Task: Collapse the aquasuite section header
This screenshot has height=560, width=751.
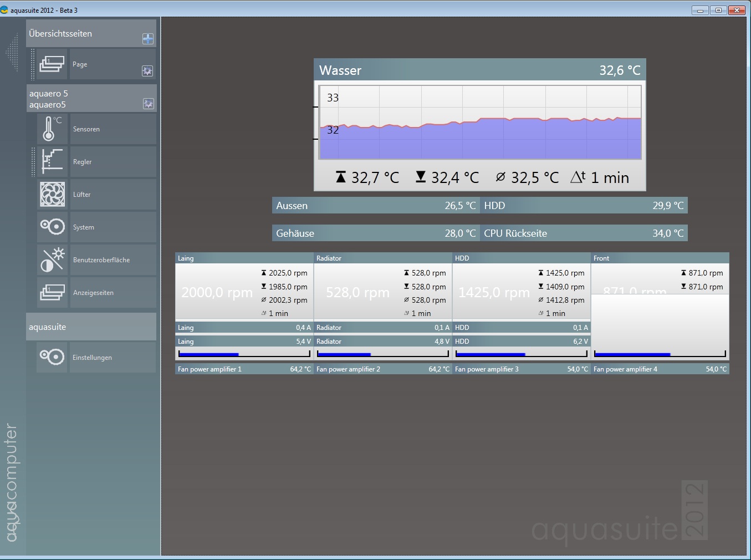Action: pyautogui.click(x=91, y=327)
